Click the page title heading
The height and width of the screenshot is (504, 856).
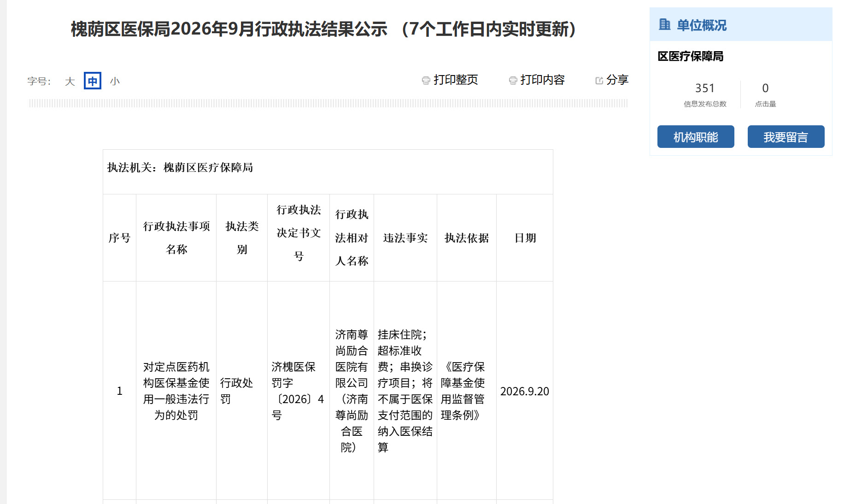pyautogui.click(x=323, y=29)
